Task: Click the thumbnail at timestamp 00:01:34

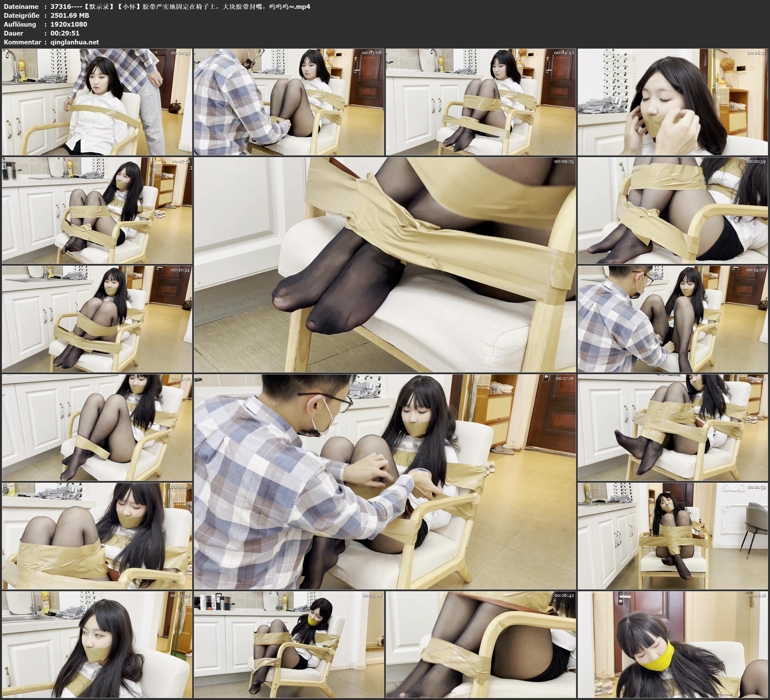Action: click(97, 102)
